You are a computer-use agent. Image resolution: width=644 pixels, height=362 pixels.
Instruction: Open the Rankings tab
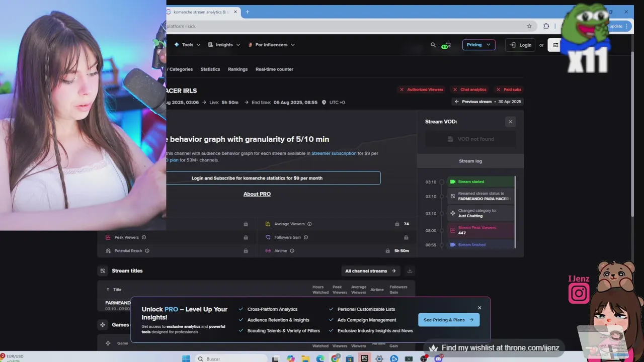pyautogui.click(x=237, y=69)
